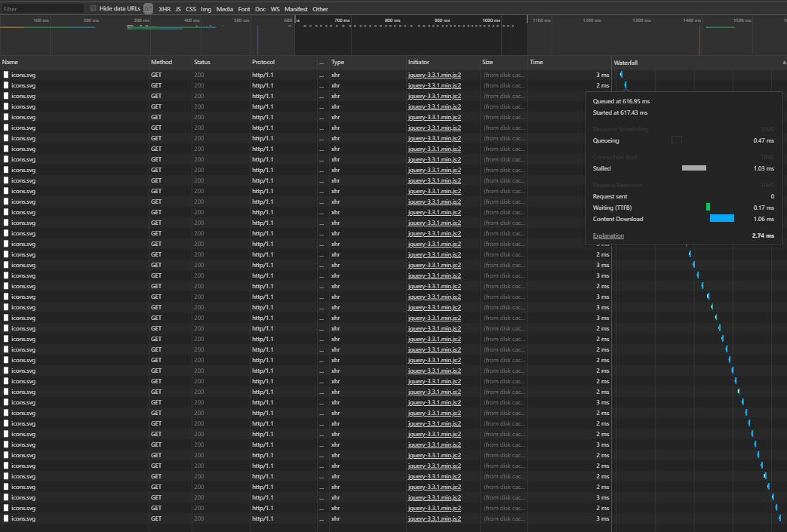The width and height of the screenshot is (787, 532).
Task: Filter requests by CSS
Action: point(191,9)
